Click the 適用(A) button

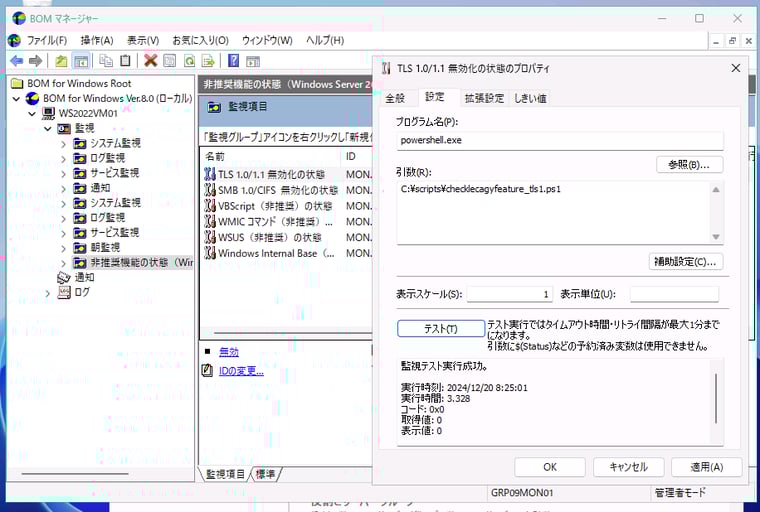click(x=707, y=467)
